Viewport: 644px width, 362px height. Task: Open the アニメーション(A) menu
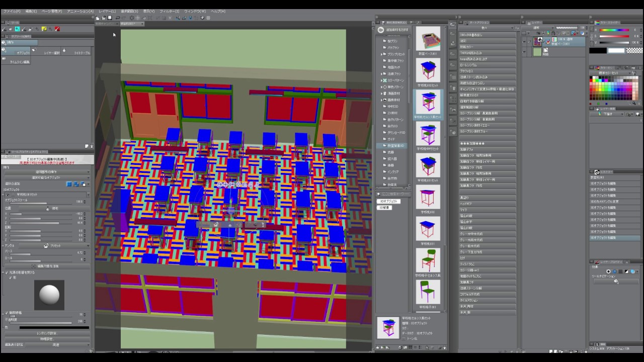pyautogui.click(x=80, y=11)
